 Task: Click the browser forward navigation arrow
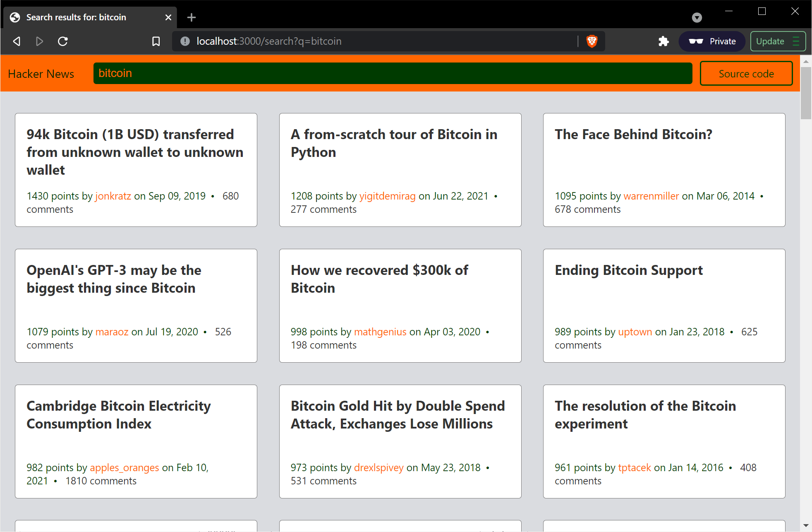(38, 41)
